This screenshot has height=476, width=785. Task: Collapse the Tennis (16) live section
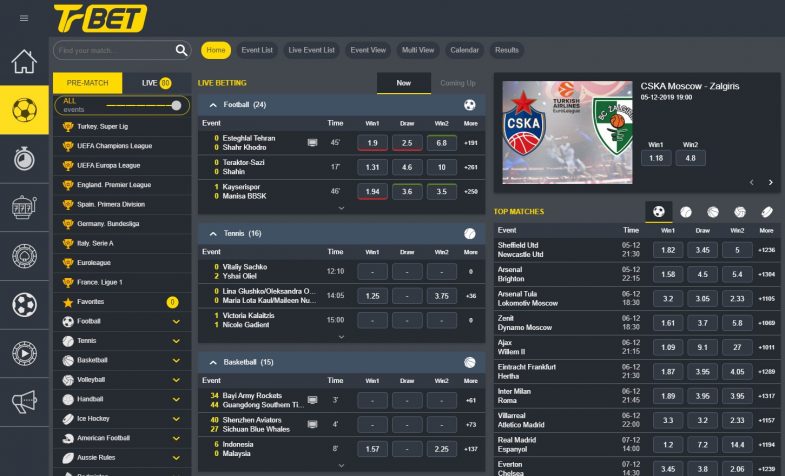pos(213,233)
